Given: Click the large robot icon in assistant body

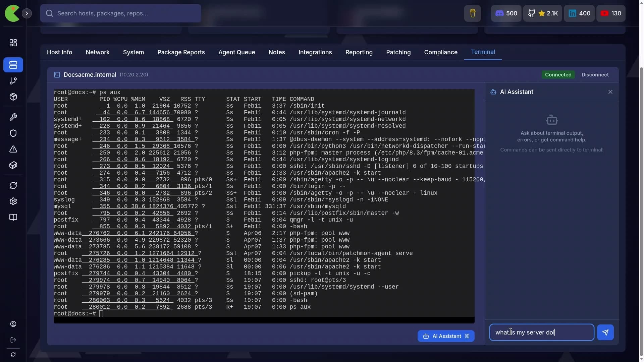Looking at the screenshot, I should tap(552, 120).
